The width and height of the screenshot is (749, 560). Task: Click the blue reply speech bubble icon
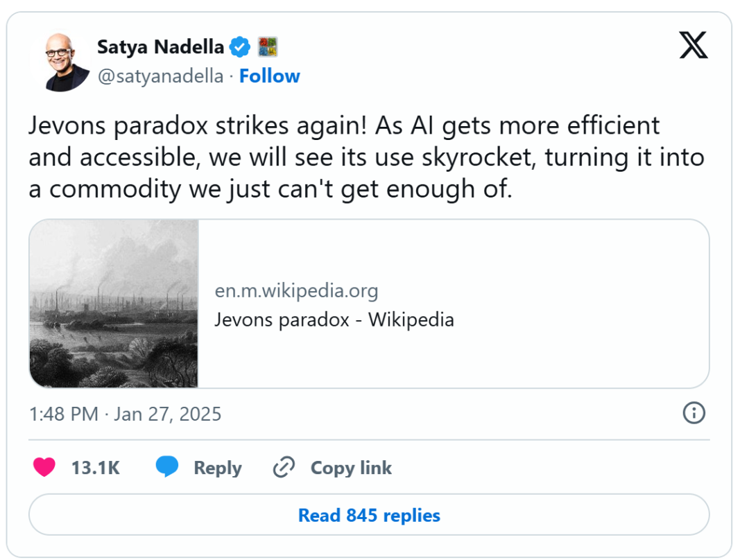tap(167, 466)
